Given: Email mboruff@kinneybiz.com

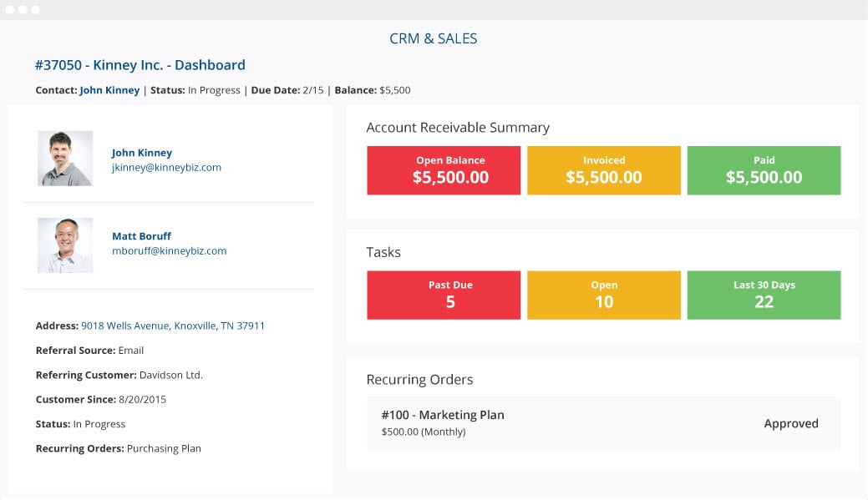Looking at the screenshot, I should (170, 251).
